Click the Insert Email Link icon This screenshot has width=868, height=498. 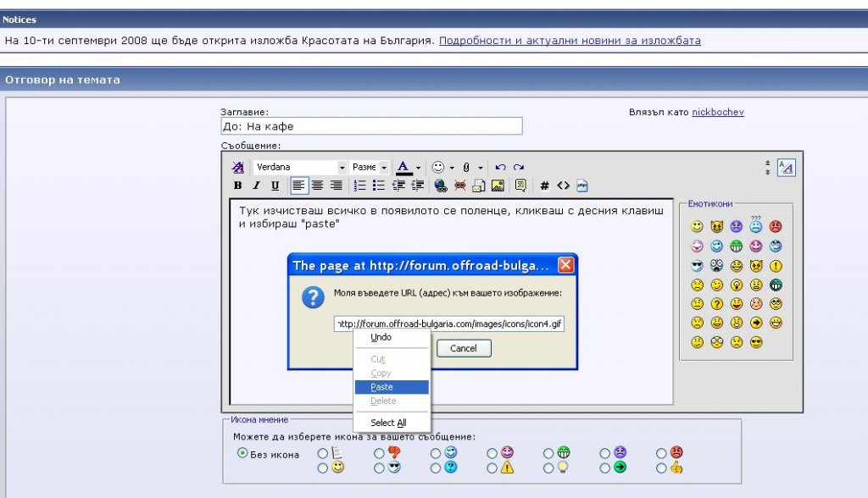point(478,186)
